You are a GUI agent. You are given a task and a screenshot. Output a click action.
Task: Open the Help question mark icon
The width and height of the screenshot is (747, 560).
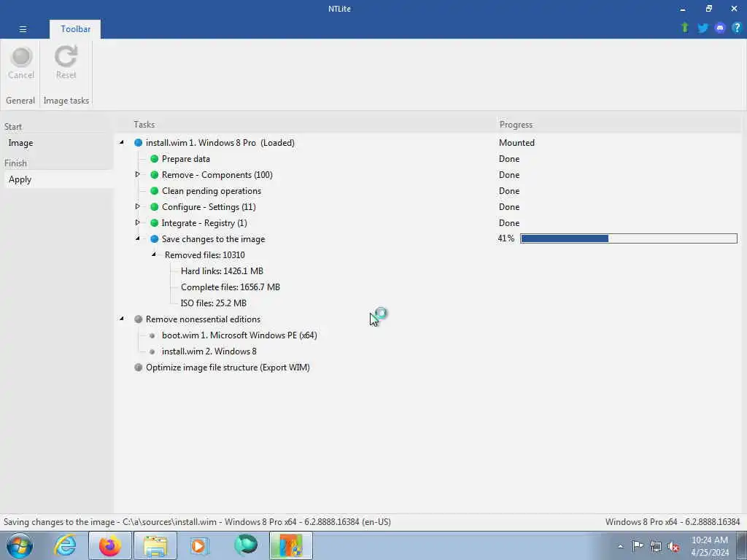click(737, 28)
